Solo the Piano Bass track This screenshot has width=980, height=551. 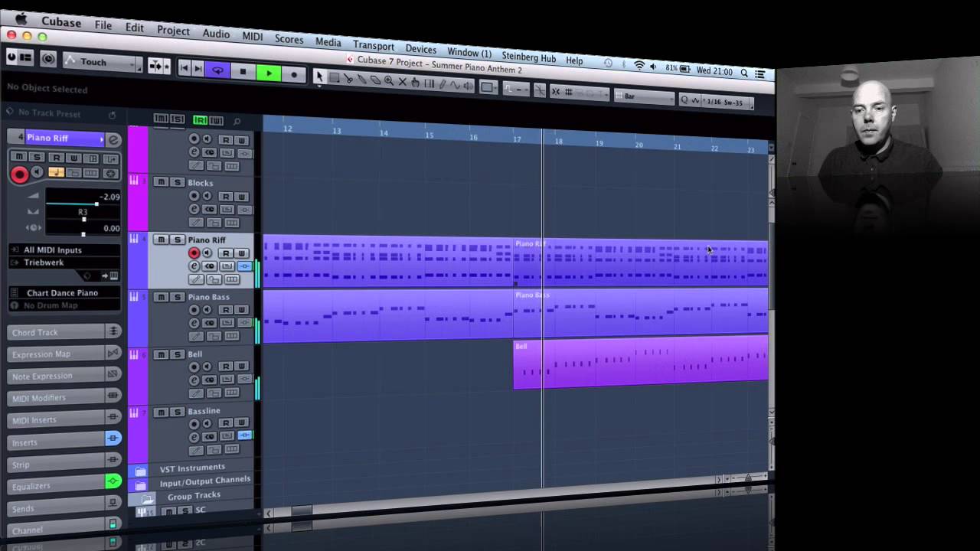[177, 297]
